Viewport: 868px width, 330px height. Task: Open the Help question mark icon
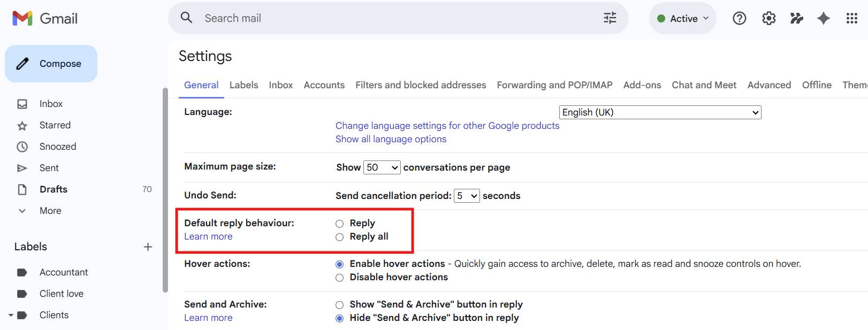(740, 18)
